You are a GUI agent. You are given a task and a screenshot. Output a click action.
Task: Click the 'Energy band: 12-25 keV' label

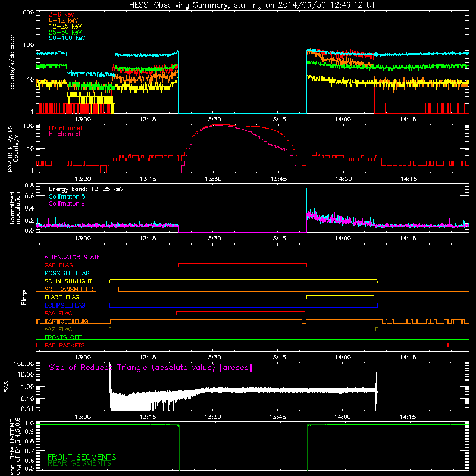86,189
